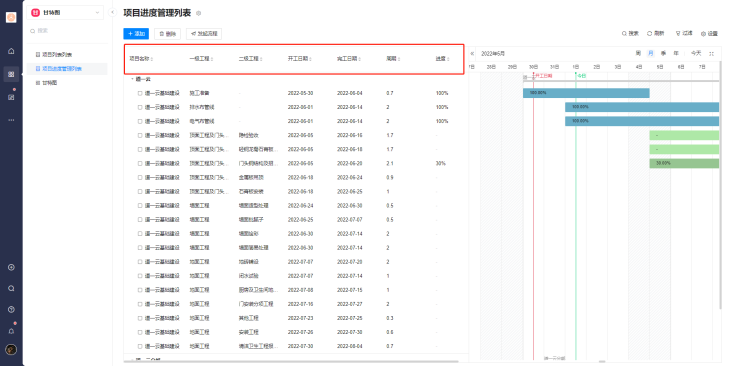Open the user avatar at sidebar bottom
Viewport: 750px width, 366px height.
pyautogui.click(x=11, y=350)
